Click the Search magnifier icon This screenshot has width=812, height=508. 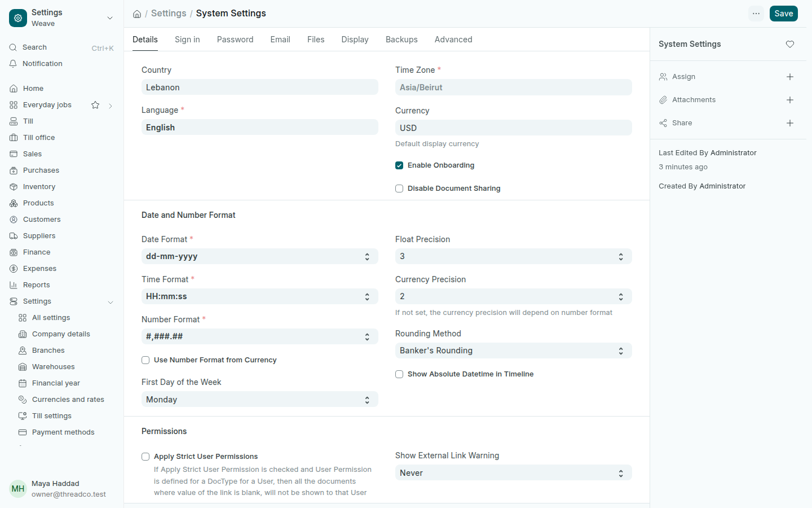[13, 47]
